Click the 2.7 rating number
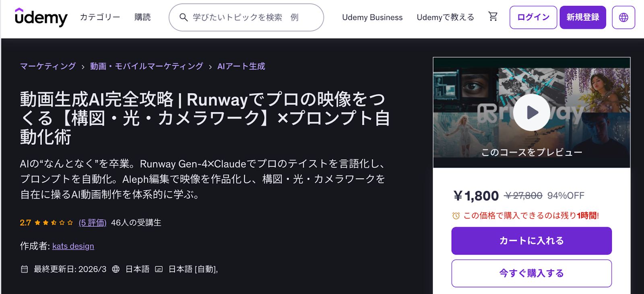This screenshot has width=644, height=294. [x=25, y=222]
